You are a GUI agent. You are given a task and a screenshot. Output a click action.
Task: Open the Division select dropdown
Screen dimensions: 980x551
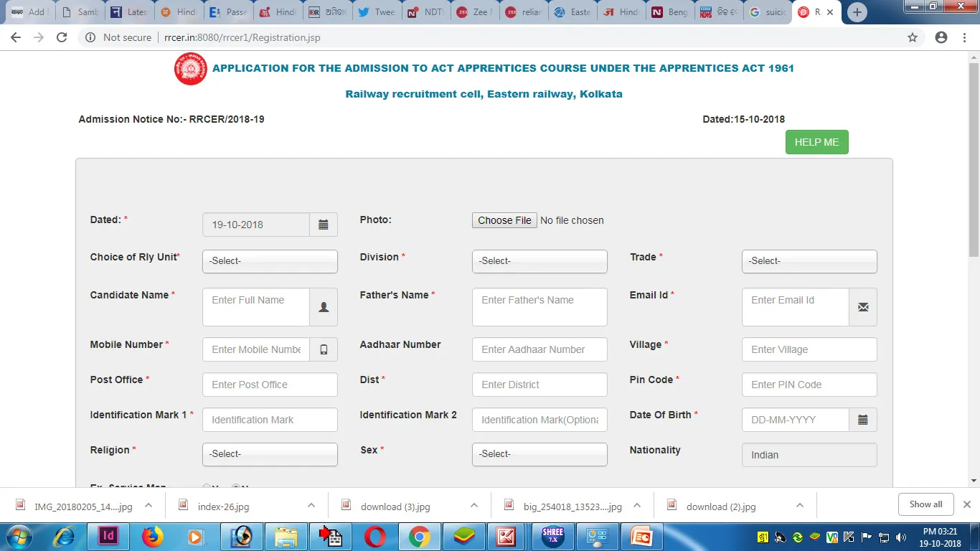(x=540, y=261)
